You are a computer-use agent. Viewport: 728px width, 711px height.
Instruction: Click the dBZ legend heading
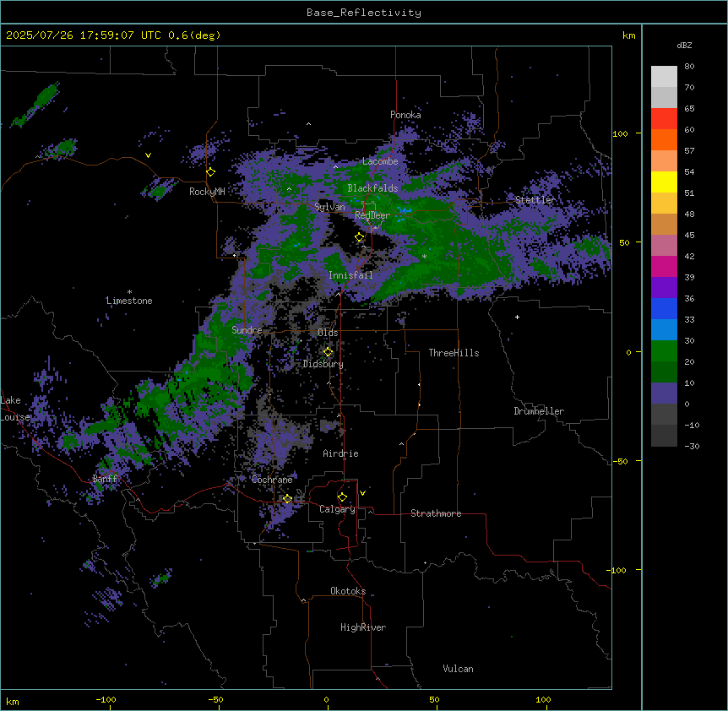(684, 45)
